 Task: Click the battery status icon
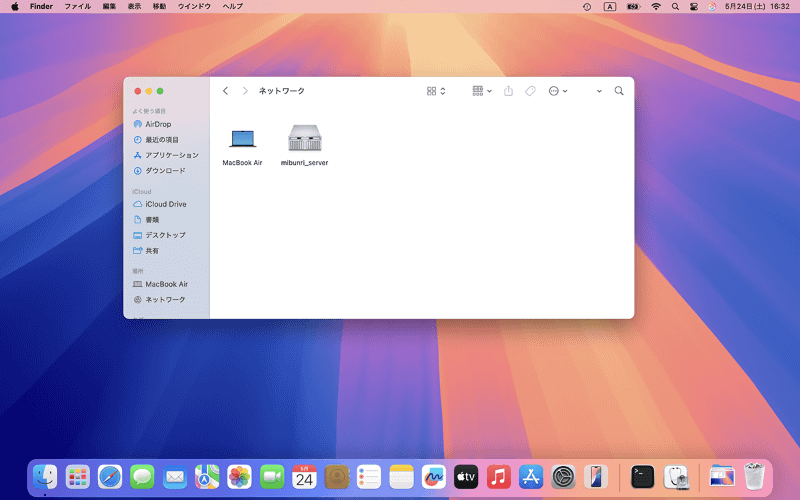coord(633,7)
